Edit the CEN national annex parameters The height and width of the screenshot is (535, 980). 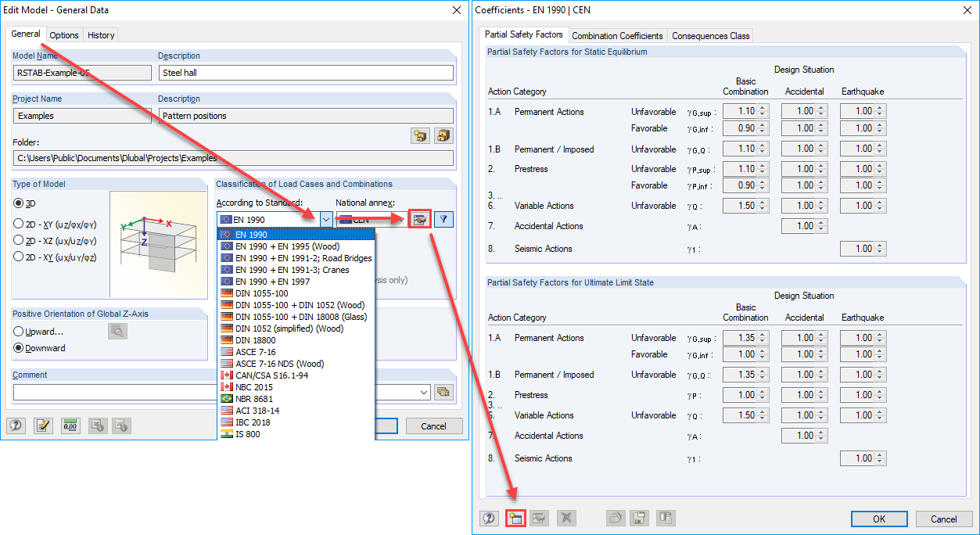click(x=419, y=219)
